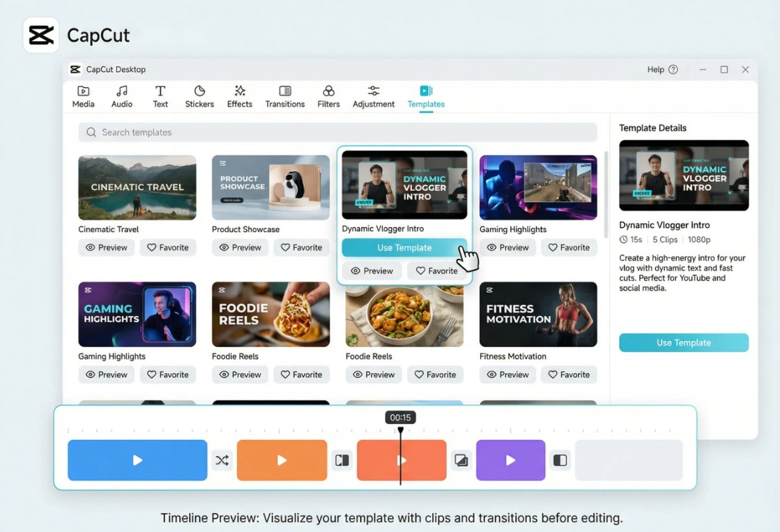Click the Help question mark icon

point(673,70)
